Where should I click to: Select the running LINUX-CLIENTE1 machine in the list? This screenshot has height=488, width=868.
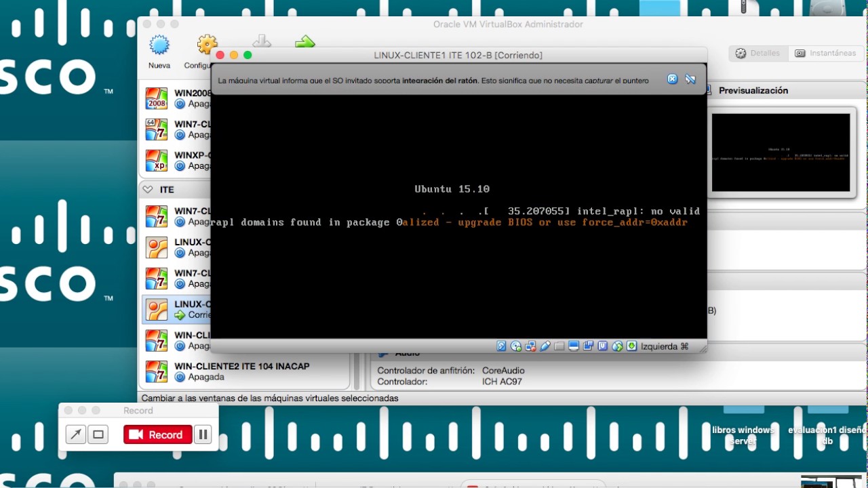pyautogui.click(x=176, y=310)
